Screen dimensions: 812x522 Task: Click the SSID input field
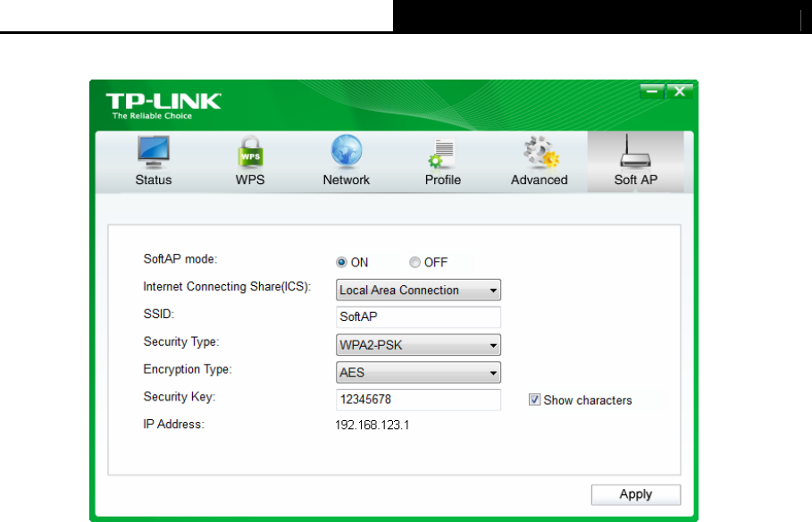coord(418,316)
